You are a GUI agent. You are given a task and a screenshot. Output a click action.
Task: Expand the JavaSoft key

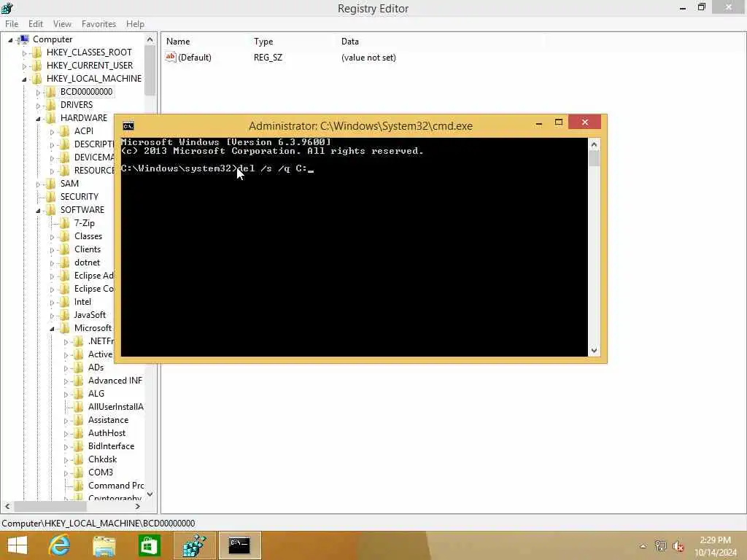click(x=52, y=315)
